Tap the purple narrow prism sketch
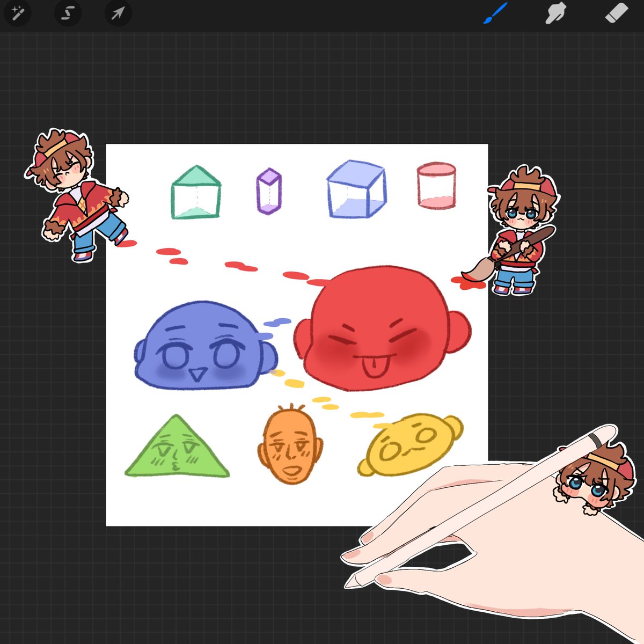 coord(269,191)
